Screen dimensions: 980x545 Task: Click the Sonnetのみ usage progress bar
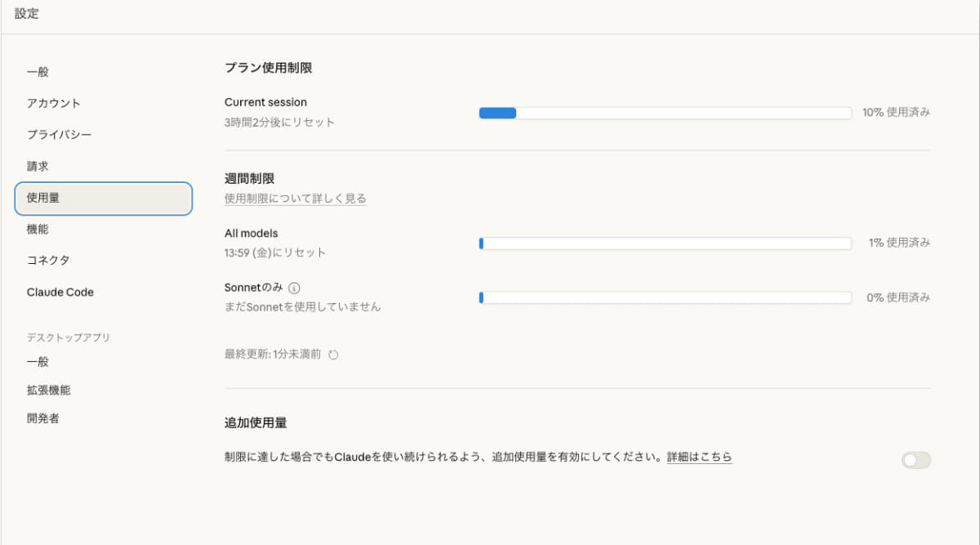[x=665, y=297]
